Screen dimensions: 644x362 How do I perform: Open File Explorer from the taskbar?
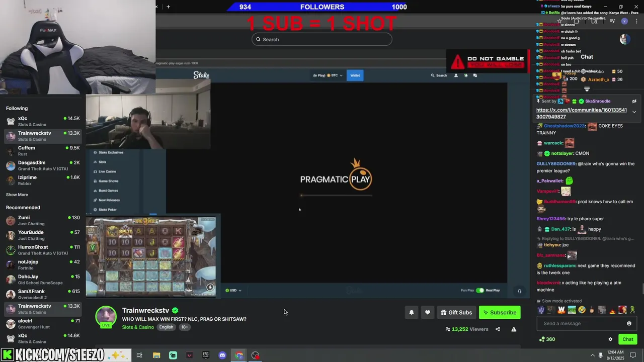tap(156, 355)
